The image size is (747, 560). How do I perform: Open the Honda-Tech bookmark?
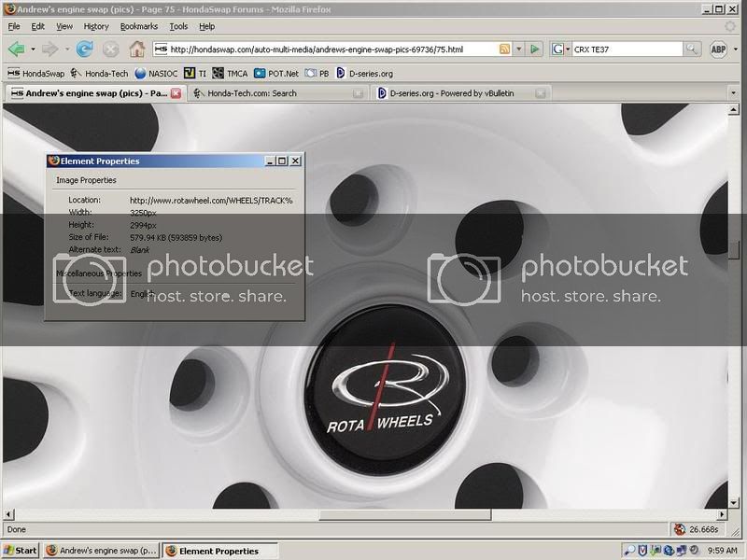[100, 74]
